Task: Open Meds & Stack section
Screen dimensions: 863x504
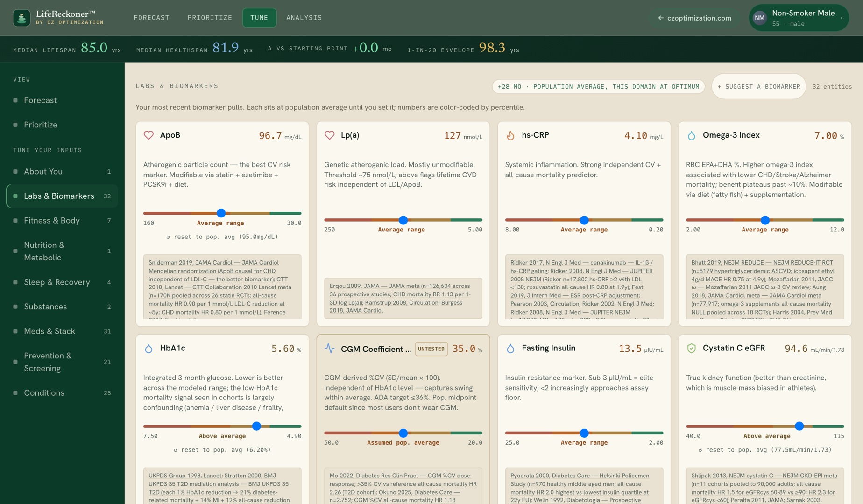Action: [x=62, y=331]
